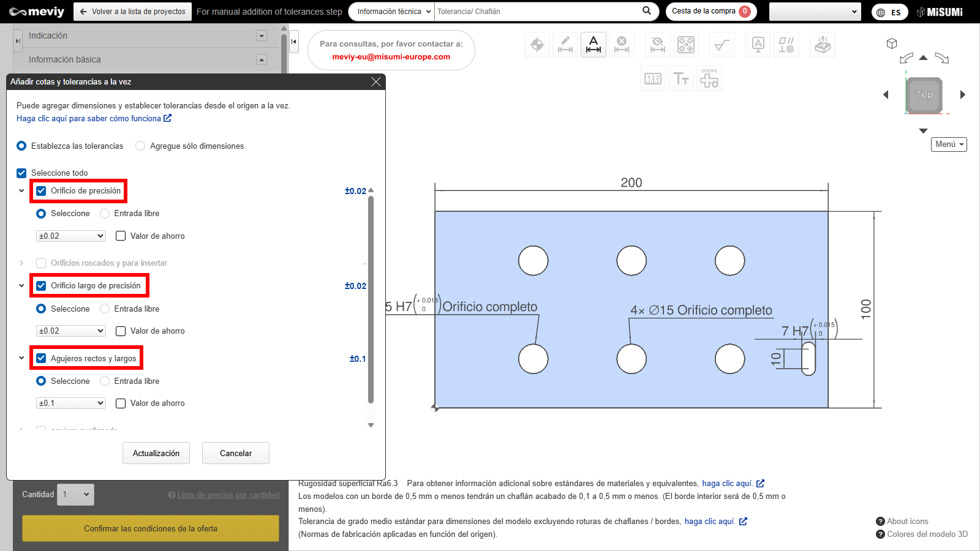
Task: Toggle the Agujeros rectos y largos checkbox
Action: (x=41, y=358)
